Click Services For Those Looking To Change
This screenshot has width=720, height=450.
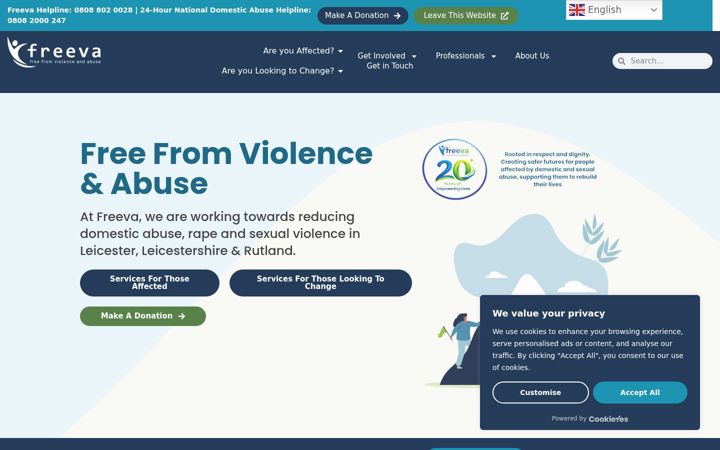click(x=321, y=282)
